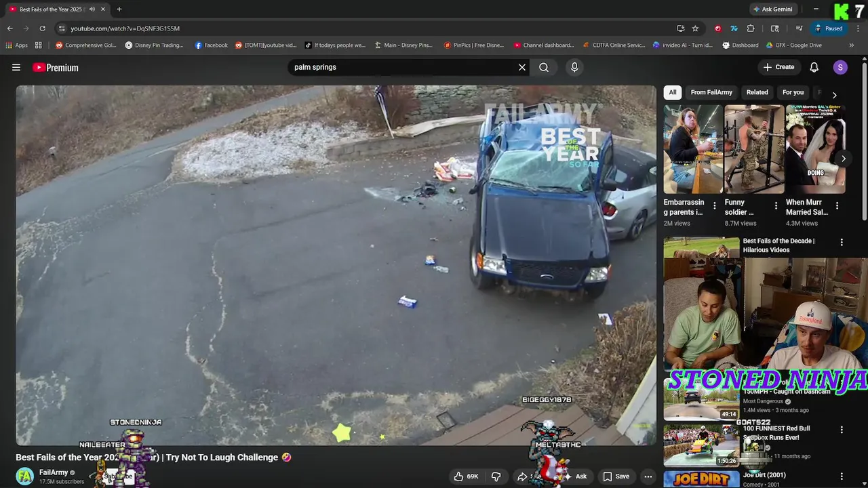The image size is (868, 488).
Task: Open the notifications bell
Action: [x=814, y=67]
